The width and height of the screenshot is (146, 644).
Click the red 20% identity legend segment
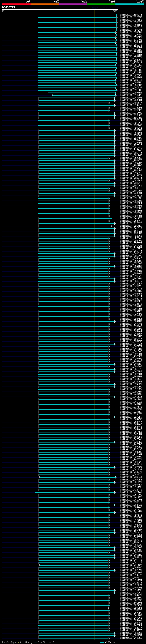click(16, 4)
